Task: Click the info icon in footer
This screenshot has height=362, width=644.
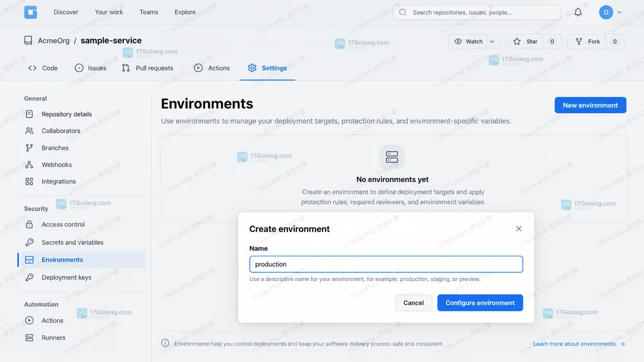Action: pyautogui.click(x=165, y=343)
